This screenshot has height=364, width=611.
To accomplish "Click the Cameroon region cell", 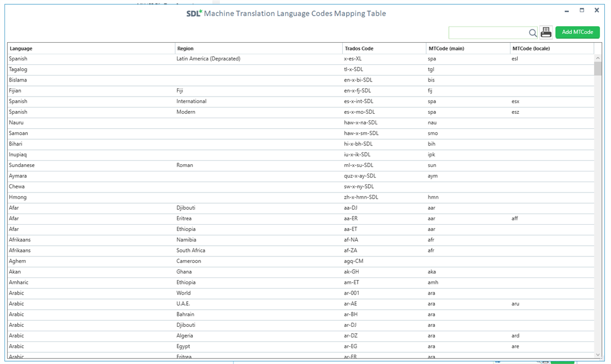I will pos(189,261).
